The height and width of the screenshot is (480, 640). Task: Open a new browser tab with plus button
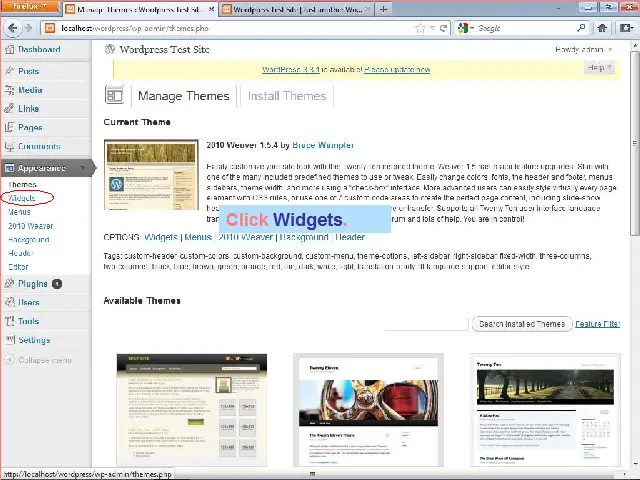pyautogui.click(x=383, y=9)
